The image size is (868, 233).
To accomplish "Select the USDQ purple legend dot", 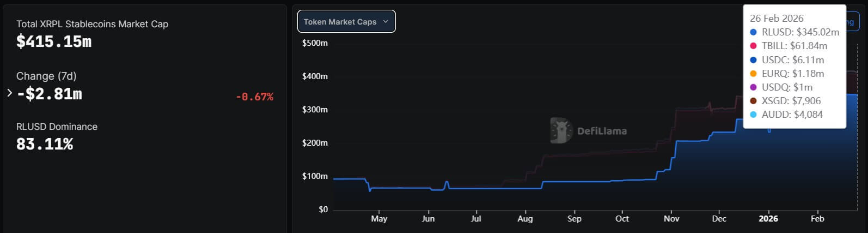I will tap(753, 87).
